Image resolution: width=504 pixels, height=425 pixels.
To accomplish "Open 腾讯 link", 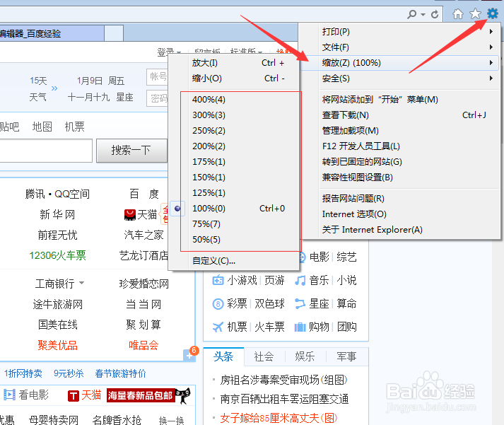I will (35, 194).
